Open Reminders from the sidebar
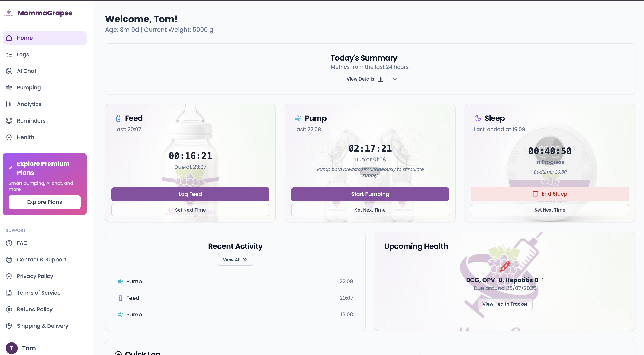 click(x=31, y=120)
